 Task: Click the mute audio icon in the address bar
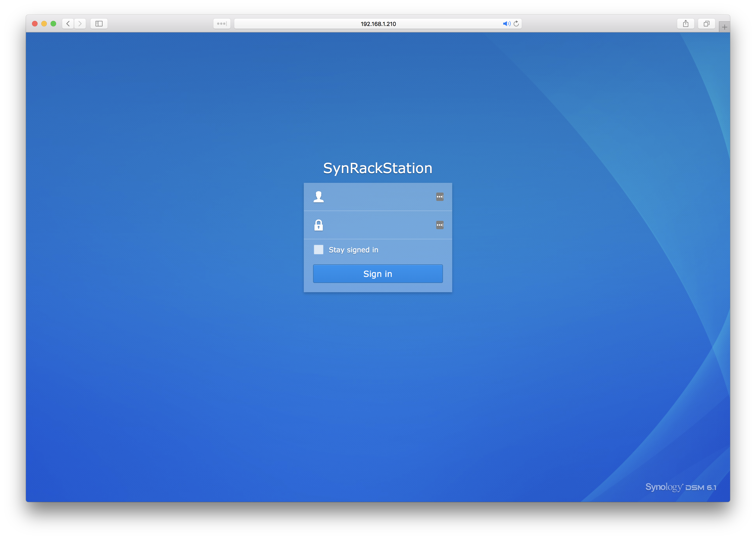point(506,24)
